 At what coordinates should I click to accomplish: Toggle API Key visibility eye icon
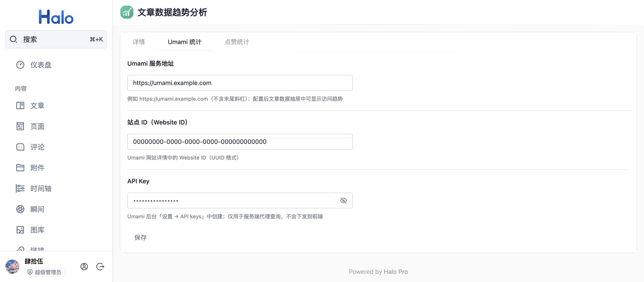point(344,200)
